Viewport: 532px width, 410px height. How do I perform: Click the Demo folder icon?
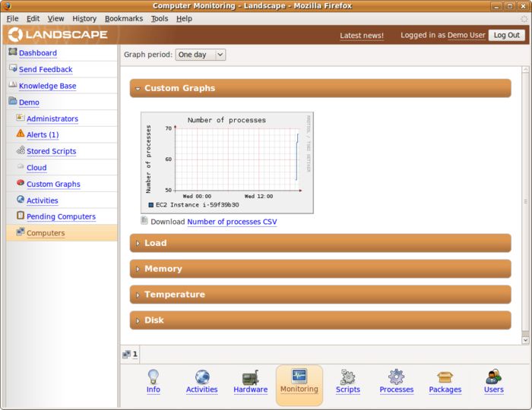tap(13, 101)
